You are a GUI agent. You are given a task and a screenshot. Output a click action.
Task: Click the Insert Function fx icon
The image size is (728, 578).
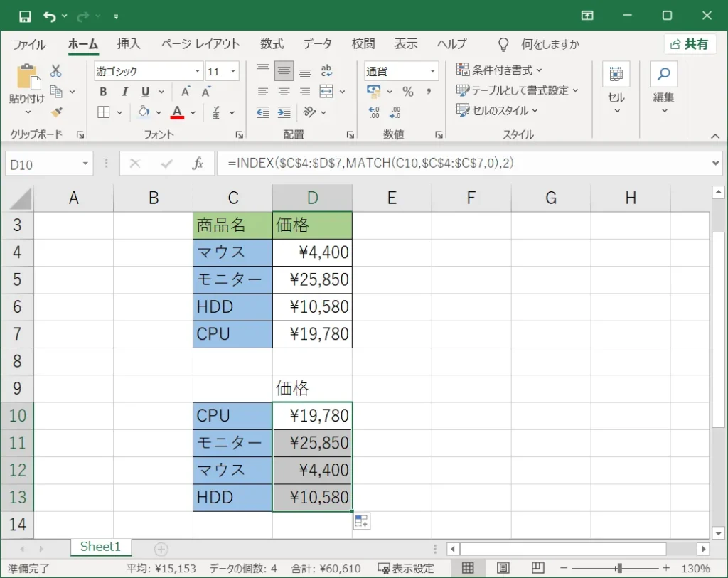(198, 164)
